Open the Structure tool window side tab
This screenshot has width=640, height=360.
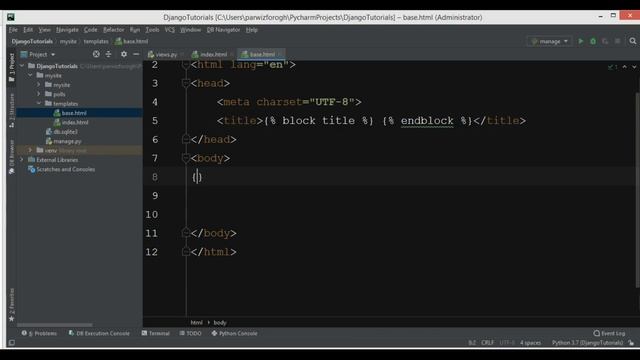point(11,110)
